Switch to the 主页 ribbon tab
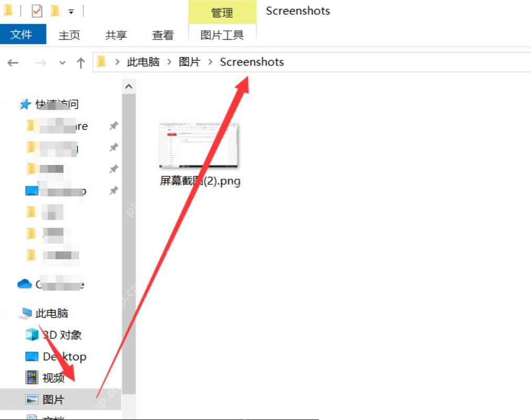Viewport: 531px width, 420px height. point(69,35)
